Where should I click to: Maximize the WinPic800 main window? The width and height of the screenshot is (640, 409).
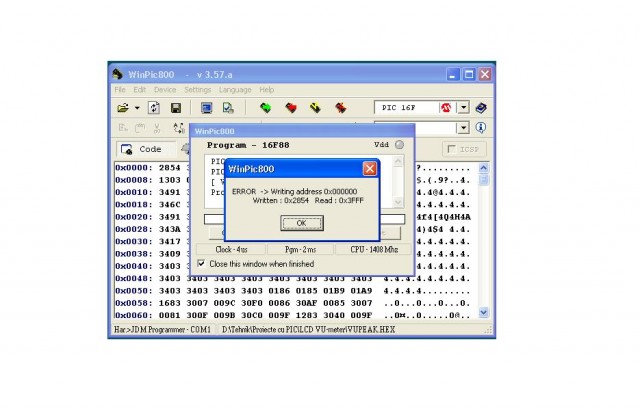(x=469, y=74)
